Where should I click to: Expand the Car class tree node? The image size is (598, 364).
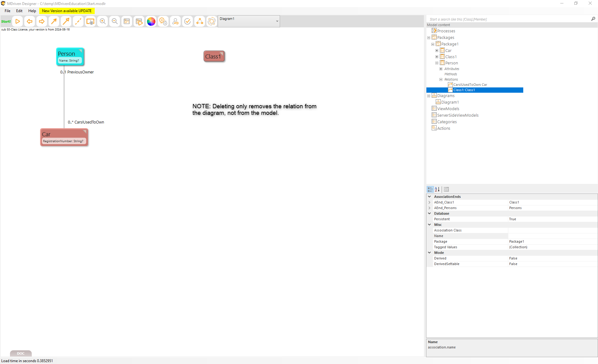[x=437, y=50]
